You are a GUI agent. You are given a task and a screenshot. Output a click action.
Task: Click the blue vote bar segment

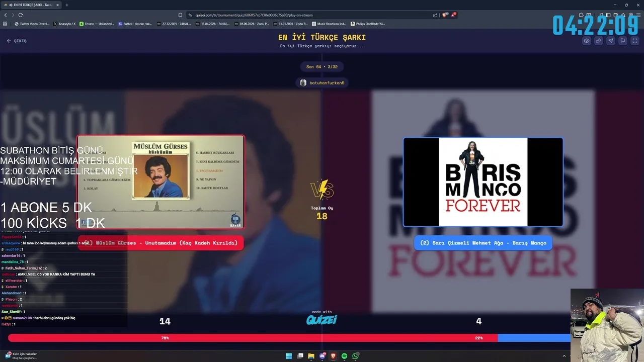534,338
